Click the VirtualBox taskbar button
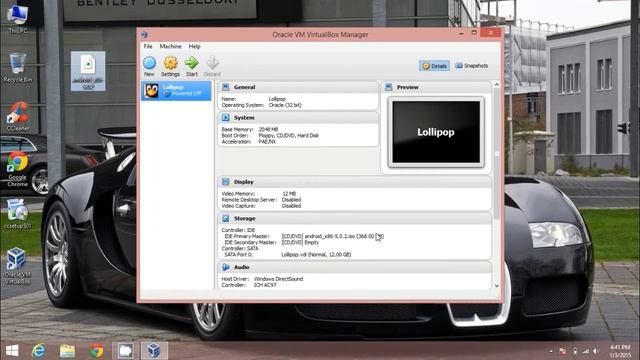The image size is (640, 360). (154, 351)
